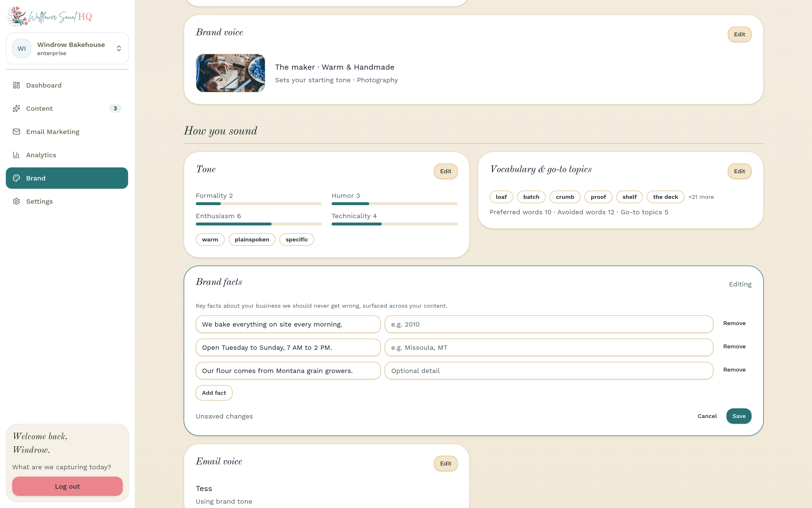The image size is (812, 508).
Task: Click the 'e.g. 2010' detail field
Action: pyautogui.click(x=549, y=324)
